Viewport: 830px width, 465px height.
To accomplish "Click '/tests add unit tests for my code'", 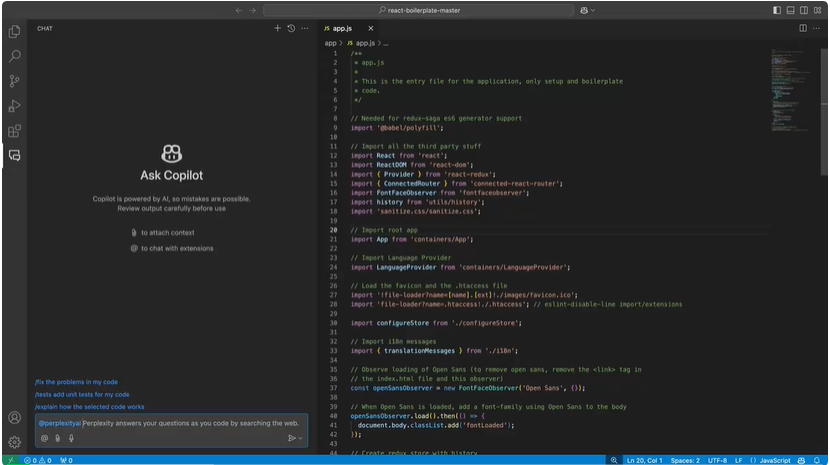I will [82, 395].
